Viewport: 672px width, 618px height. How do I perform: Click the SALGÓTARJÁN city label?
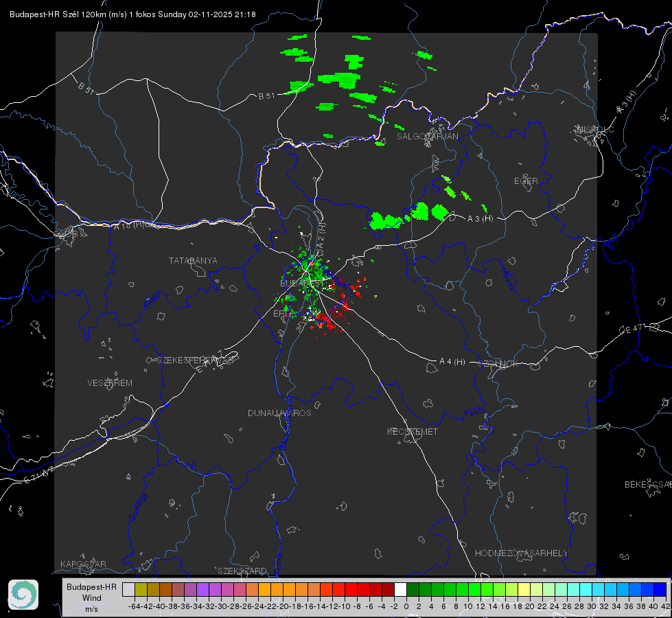427,137
